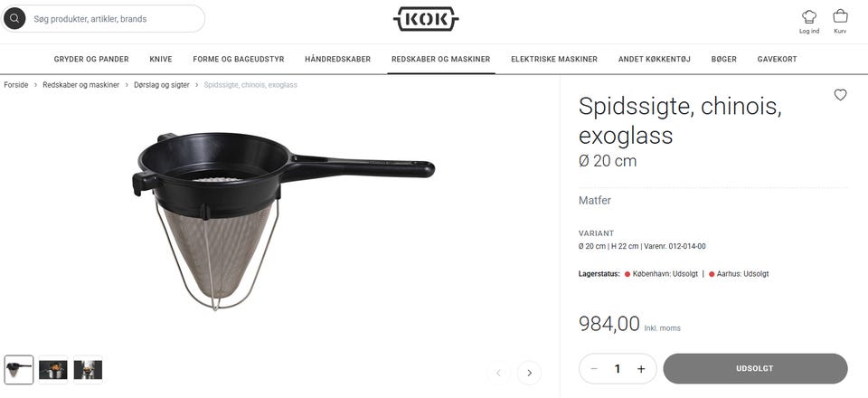868x398 pixels.
Task: Show next product image with right arrow
Action: (x=529, y=373)
